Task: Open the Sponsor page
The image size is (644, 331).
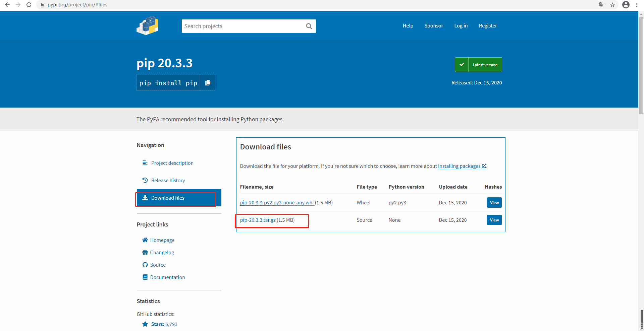Action: (434, 26)
